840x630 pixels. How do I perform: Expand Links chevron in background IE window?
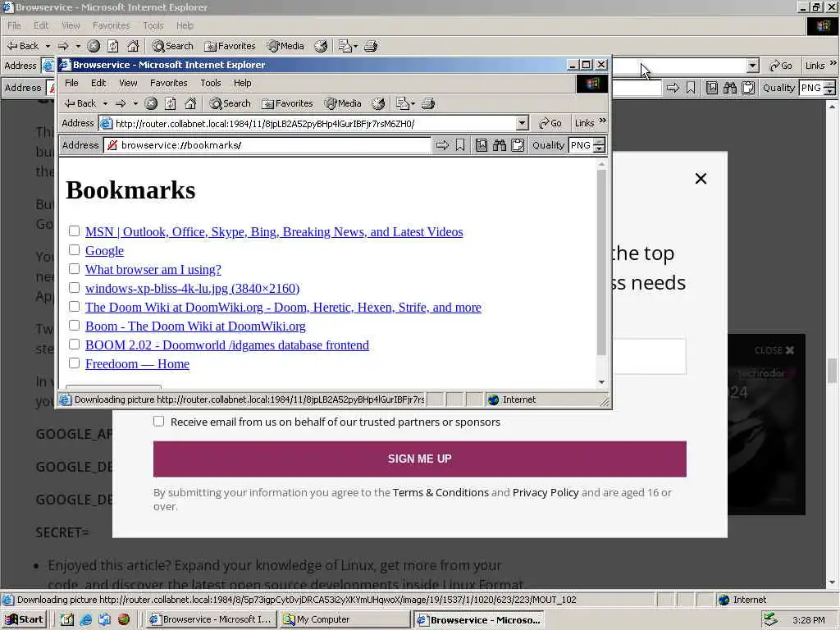click(x=833, y=63)
